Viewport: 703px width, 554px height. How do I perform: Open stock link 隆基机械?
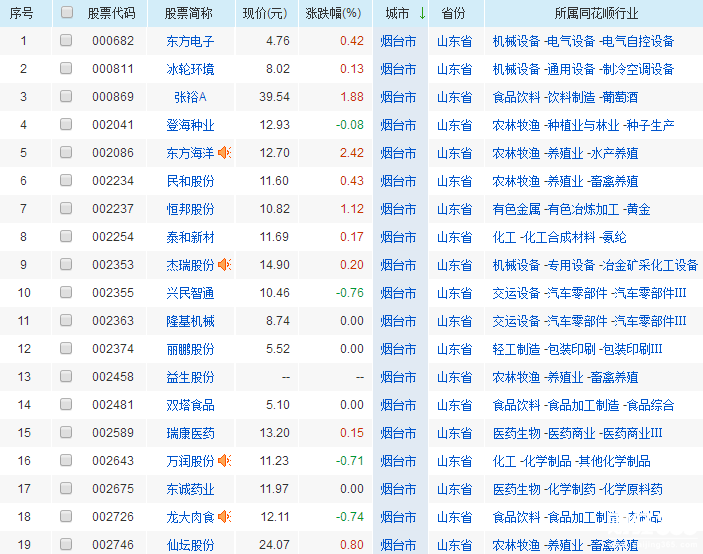[190, 321]
